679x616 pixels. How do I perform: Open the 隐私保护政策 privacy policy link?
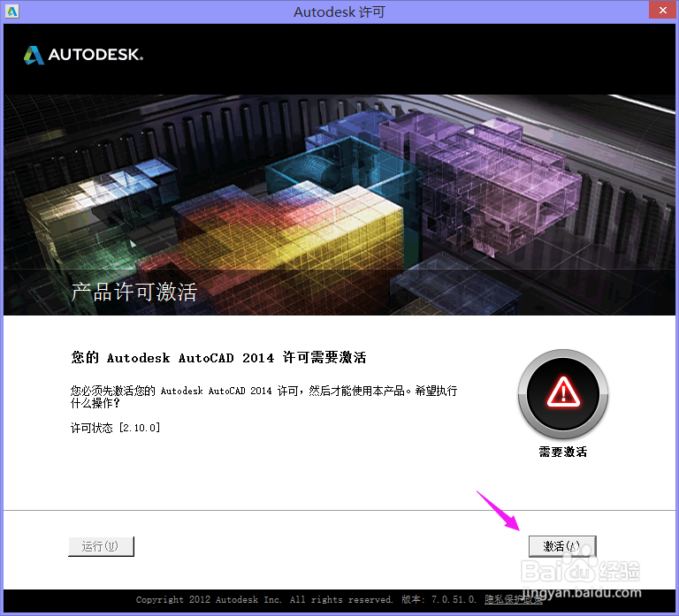pos(513,599)
